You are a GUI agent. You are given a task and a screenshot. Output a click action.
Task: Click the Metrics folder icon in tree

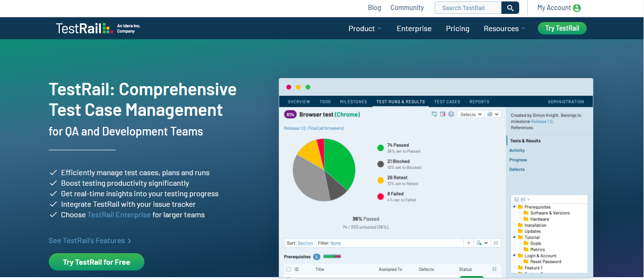click(x=526, y=250)
